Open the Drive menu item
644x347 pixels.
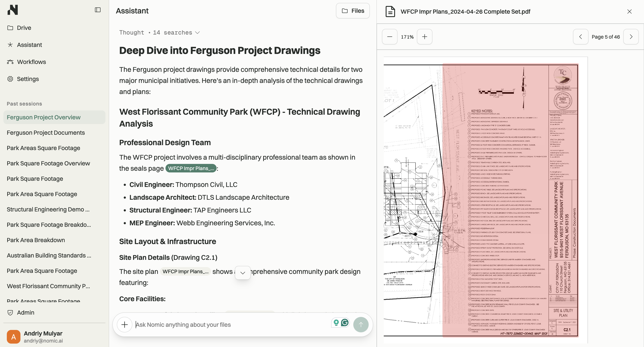click(x=24, y=28)
